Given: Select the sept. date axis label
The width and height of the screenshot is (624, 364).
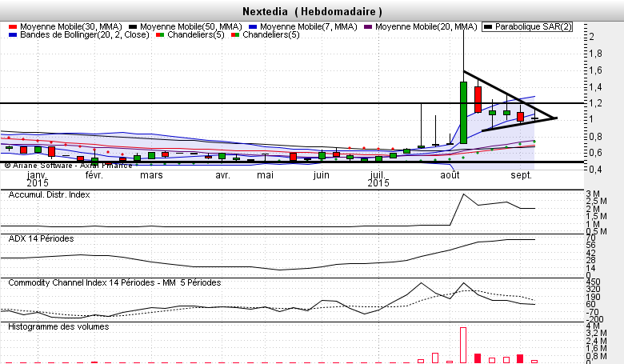Looking at the screenshot, I should (x=522, y=175).
